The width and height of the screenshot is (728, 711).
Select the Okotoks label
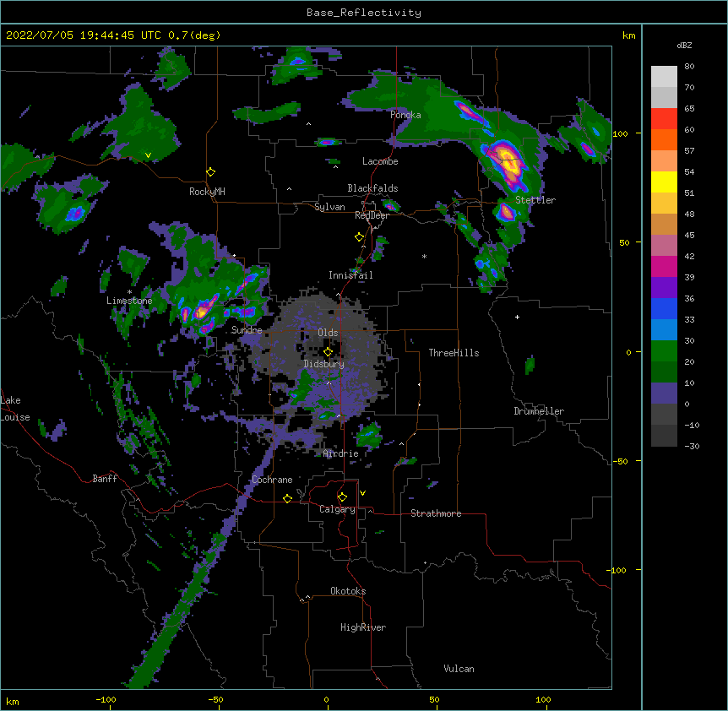click(348, 591)
